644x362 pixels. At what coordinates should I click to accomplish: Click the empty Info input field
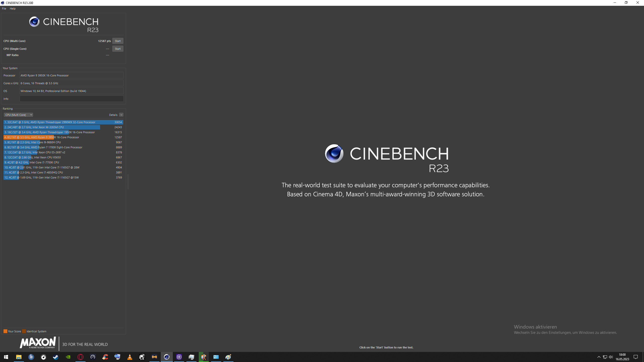point(71,99)
